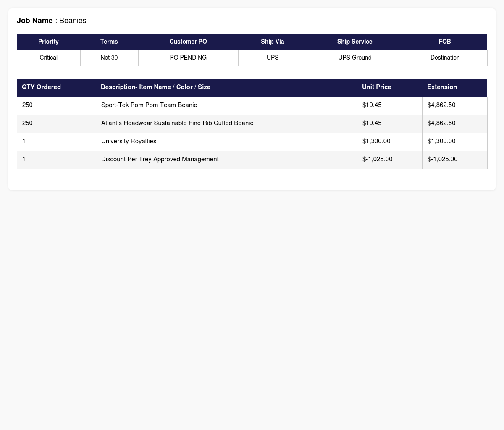The width and height of the screenshot is (504, 430).
Task: Select the Sport-Tek Pom Pom Team Beanie row
Action: pyautogui.click(x=252, y=105)
